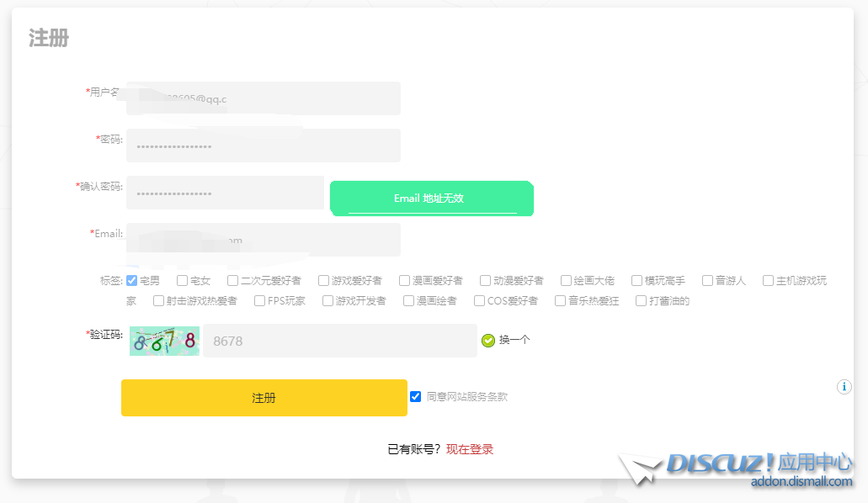The image size is (868, 503).
Task: Enable the 二次元爱好者 tag
Action: pos(232,281)
